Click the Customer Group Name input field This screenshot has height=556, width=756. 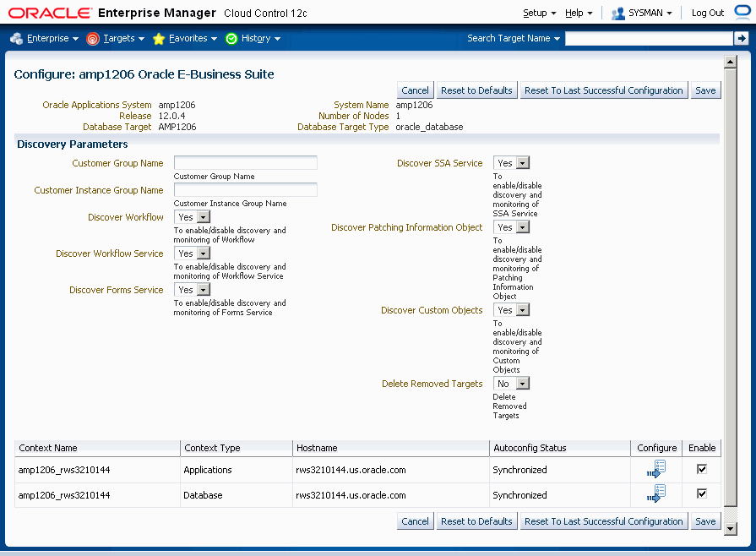click(246, 162)
